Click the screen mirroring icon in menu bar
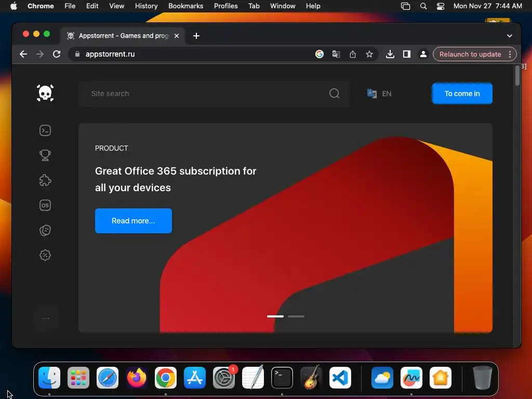This screenshot has height=399, width=532. click(x=405, y=6)
